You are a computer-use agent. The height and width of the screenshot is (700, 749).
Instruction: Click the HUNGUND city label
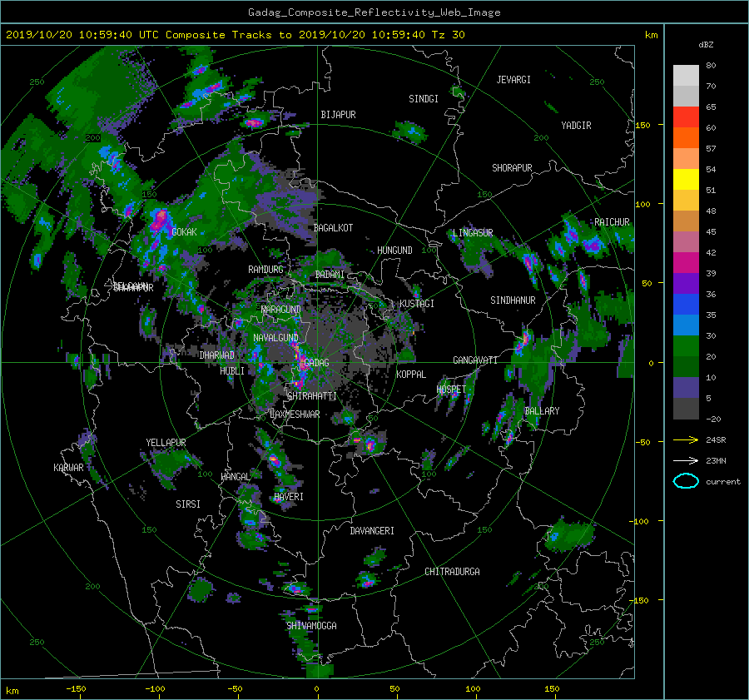(394, 251)
